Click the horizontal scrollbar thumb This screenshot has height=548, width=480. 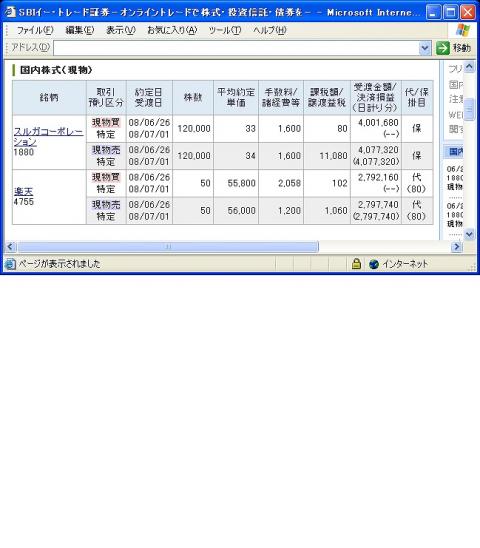coord(168,247)
